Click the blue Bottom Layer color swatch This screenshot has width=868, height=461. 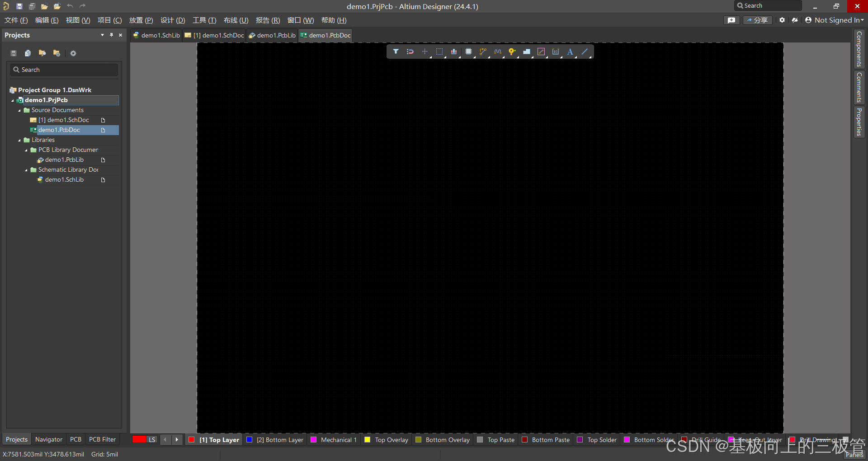249,440
